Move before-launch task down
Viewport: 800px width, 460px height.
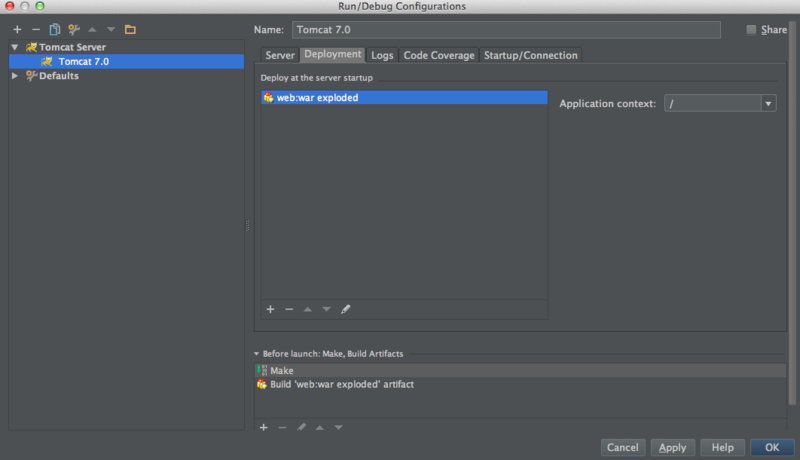[338, 427]
